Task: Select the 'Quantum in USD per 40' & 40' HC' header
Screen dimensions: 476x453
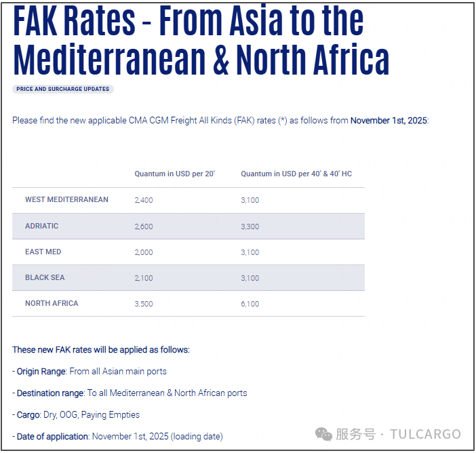Action: (296, 174)
